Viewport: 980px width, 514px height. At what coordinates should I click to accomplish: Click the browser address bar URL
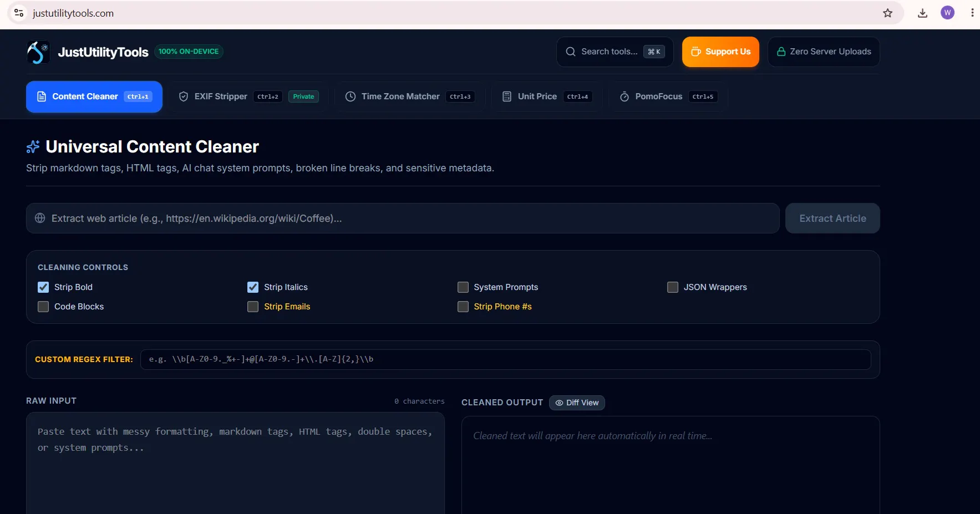73,13
